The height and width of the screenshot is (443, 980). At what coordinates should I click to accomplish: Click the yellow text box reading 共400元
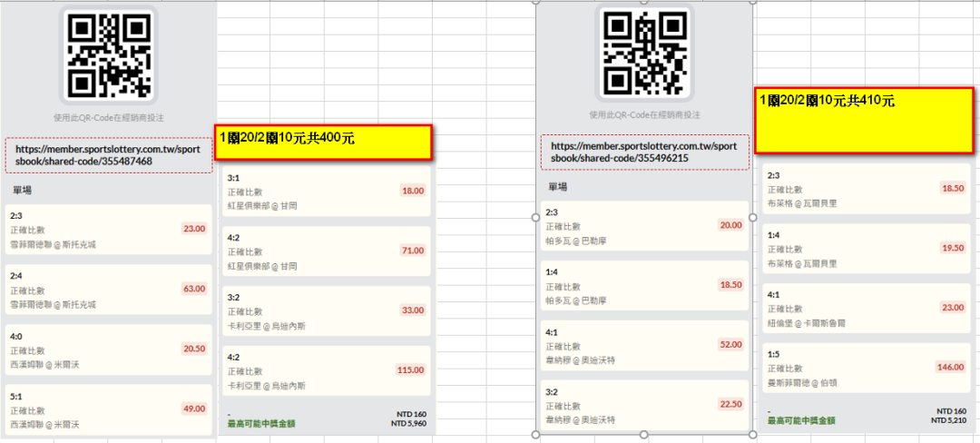323,142
